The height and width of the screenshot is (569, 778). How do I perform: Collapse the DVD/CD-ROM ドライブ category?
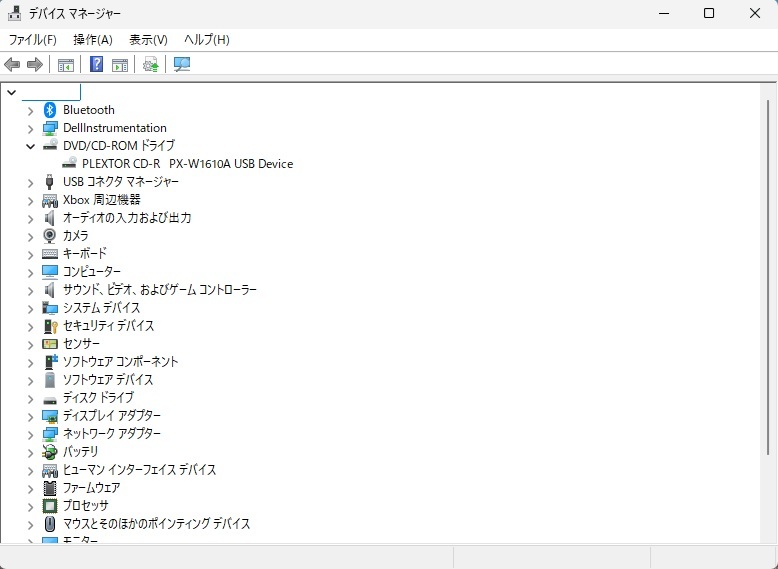tap(30, 146)
